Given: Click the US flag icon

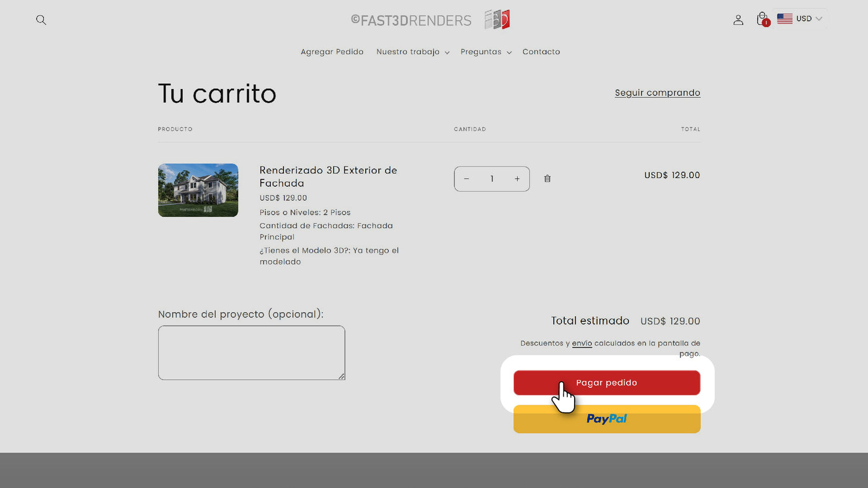Looking at the screenshot, I should 785,19.
